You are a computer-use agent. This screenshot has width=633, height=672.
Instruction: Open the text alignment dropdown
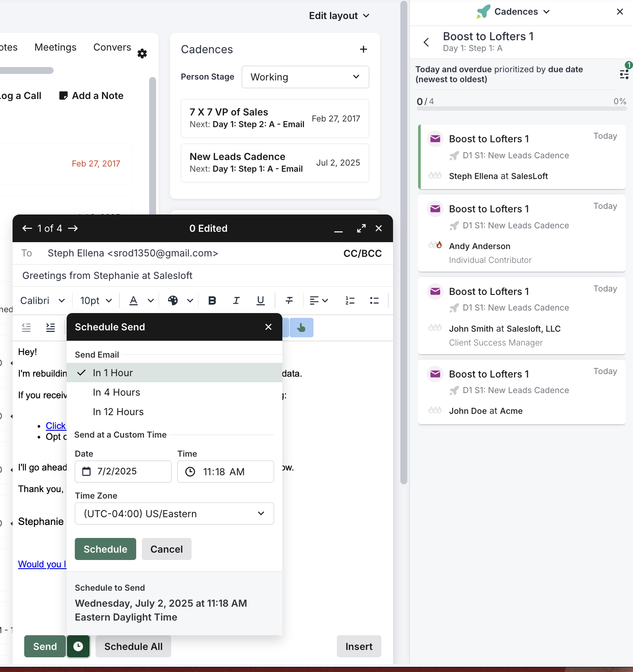tap(319, 301)
